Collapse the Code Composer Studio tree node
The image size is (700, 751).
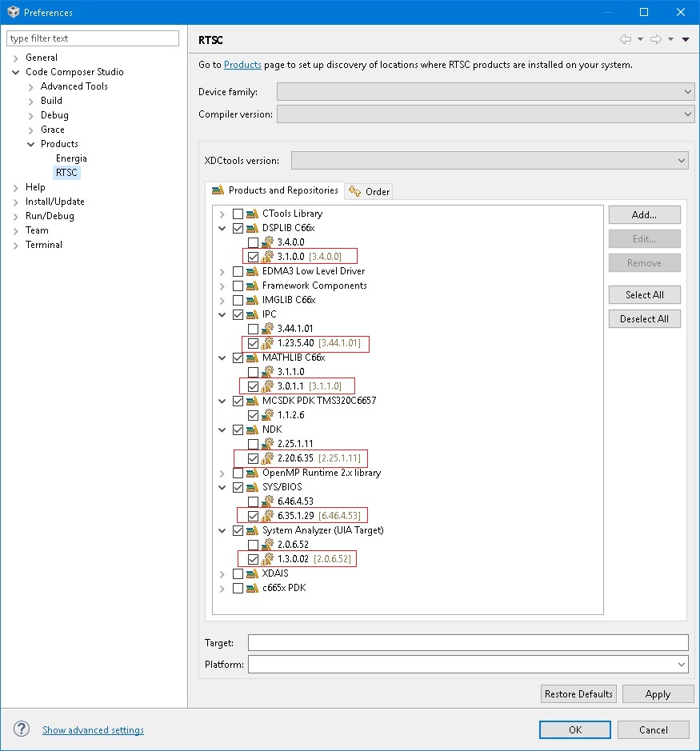(14, 71)
